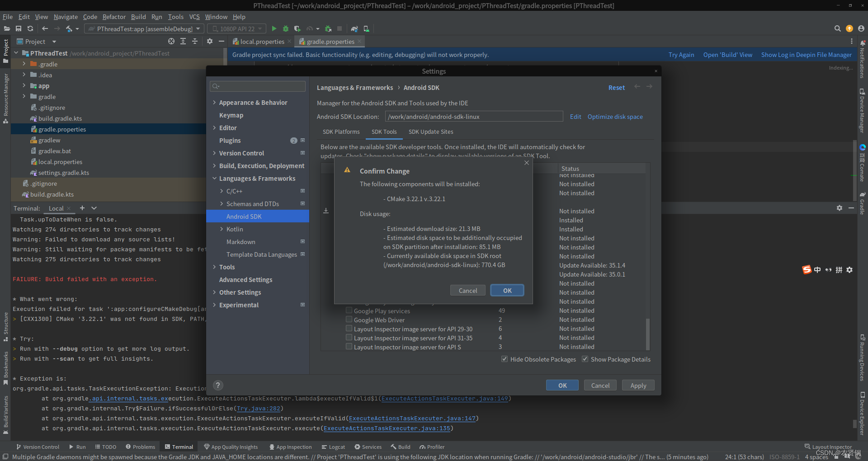Click Expand All in Project panel

pyautogui.click(x=183, y=41)
